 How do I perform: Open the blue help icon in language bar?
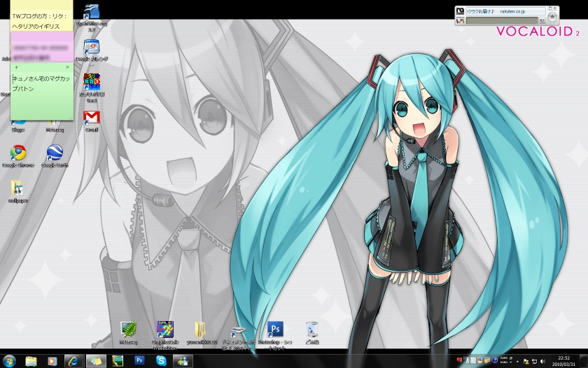pyautogui.click(x=495, y=360)
